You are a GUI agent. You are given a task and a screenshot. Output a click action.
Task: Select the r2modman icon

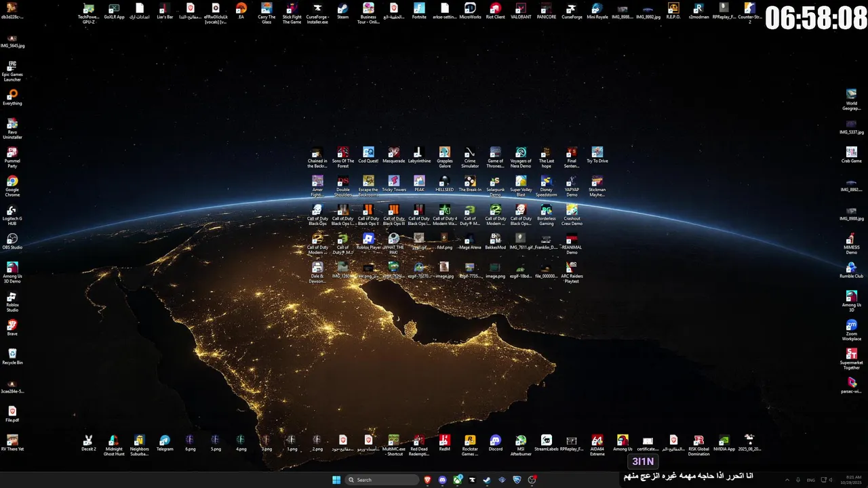point(698,11)
